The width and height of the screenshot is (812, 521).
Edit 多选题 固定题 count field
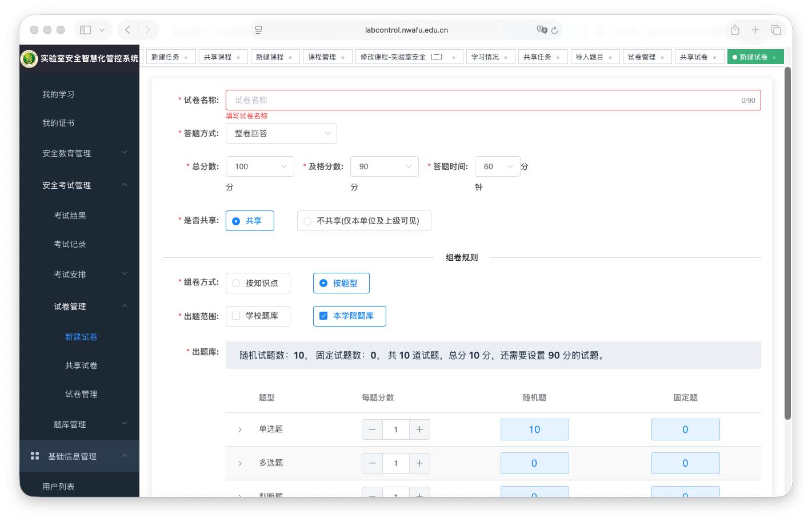point(685,463)
